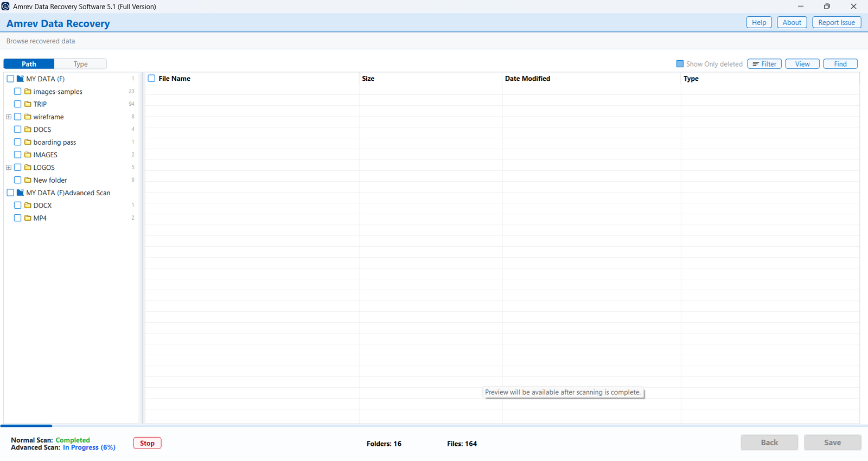Image resolution: width=868 pixels, height=461 pixels.
Task: Click the Folders: 16 counter
Action: click(384, 444)
